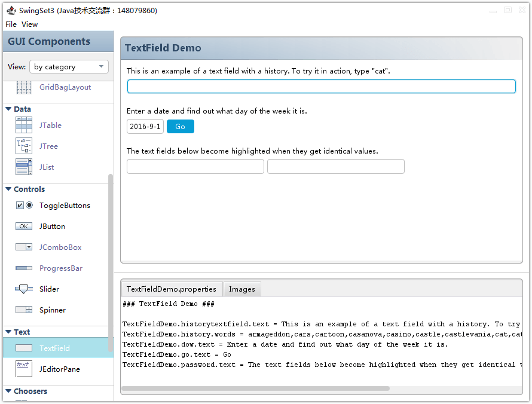This screenshot has height=404, width=532.
Task: Collapse the Choosers category
Action: pos(8,391)
